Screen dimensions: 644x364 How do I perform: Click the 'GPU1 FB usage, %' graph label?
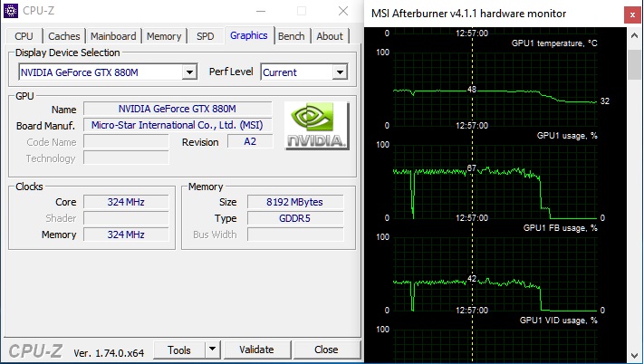click(x=560, y=228)
